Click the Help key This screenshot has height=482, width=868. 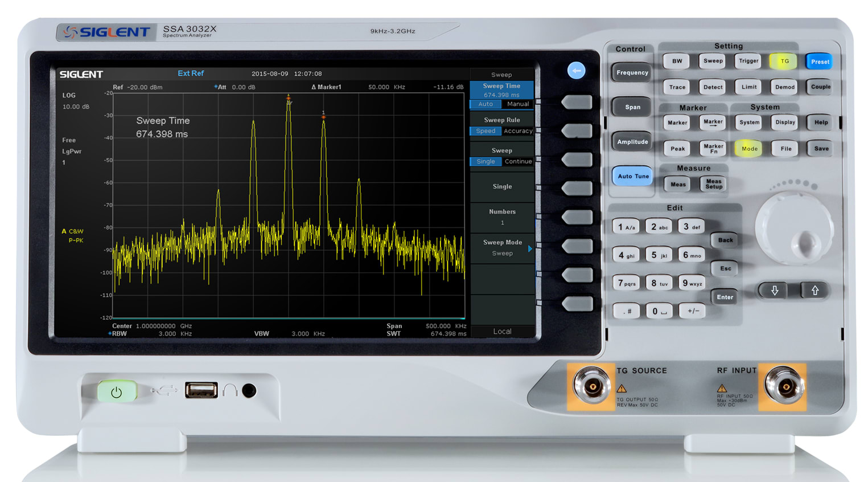pyautogui.click(x=821, y=122)
